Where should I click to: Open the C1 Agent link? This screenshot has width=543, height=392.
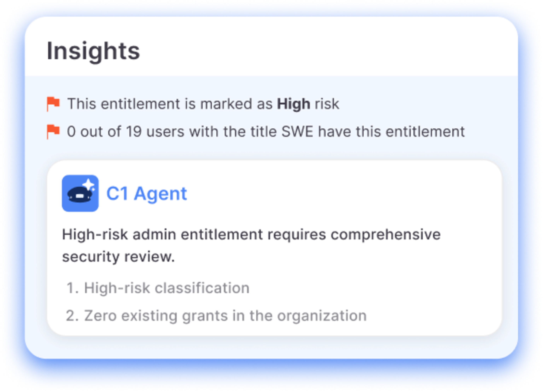146,193
